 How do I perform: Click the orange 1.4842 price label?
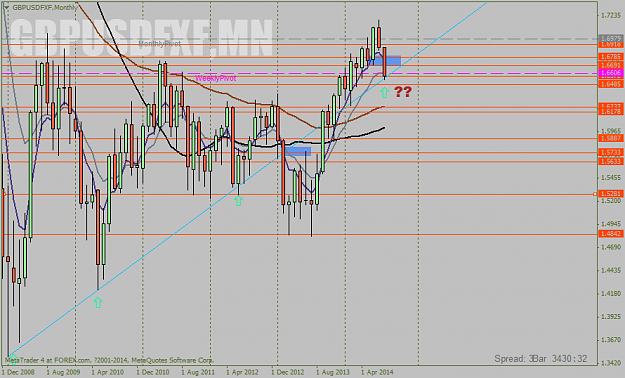point(611,234)
